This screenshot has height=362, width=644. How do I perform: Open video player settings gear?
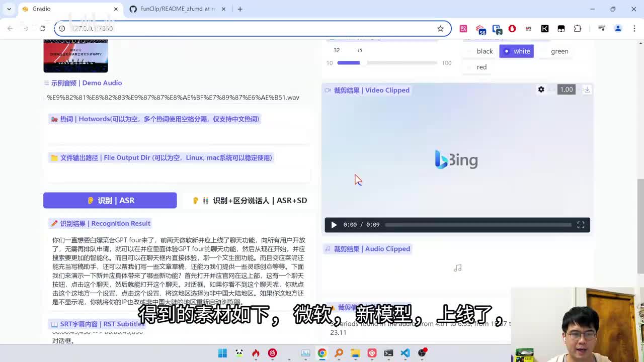click(x=541, y=89)
